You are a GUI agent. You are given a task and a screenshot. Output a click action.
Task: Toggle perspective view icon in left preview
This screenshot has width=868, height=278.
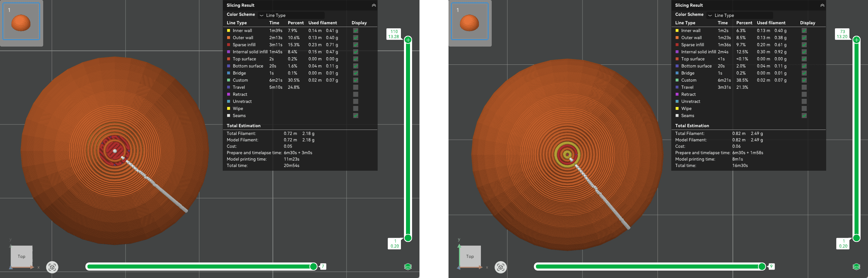tap(52, 267)
